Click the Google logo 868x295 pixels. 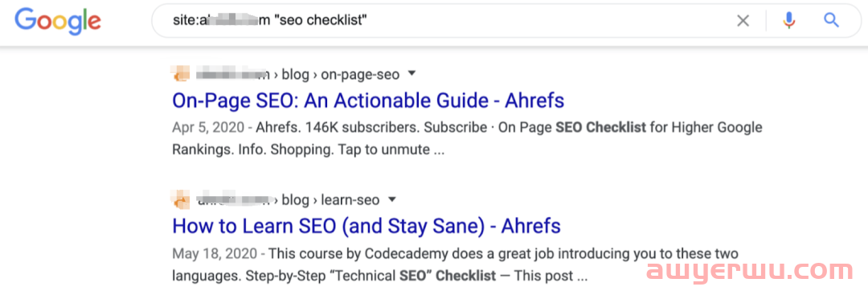point(58,21)
